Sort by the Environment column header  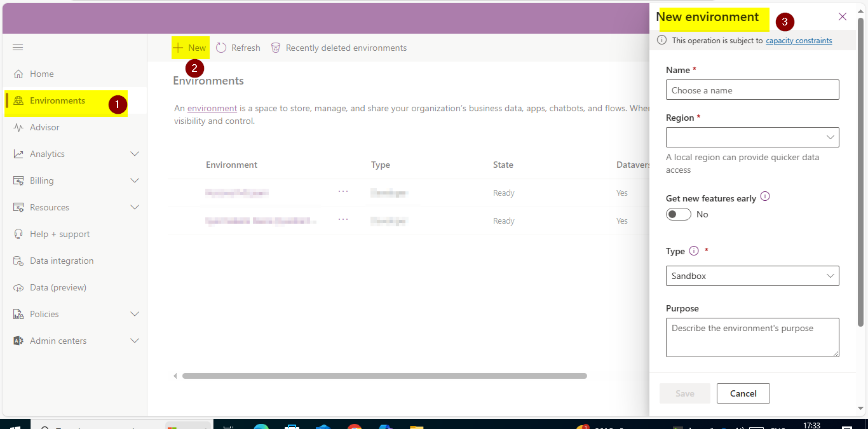tap(231, 165)
